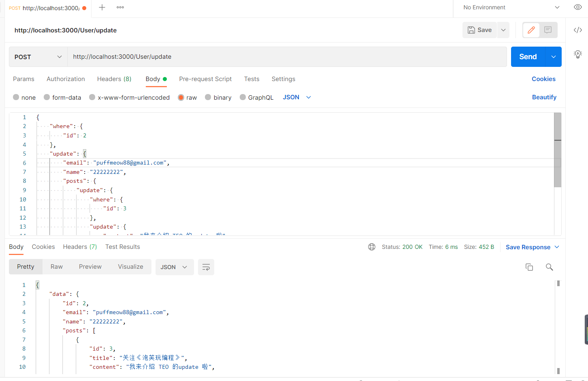The width and height of the screenshot is (588, 381).
Task: Select x-www-form-urlencoded body type
Action: click(130, 97)
